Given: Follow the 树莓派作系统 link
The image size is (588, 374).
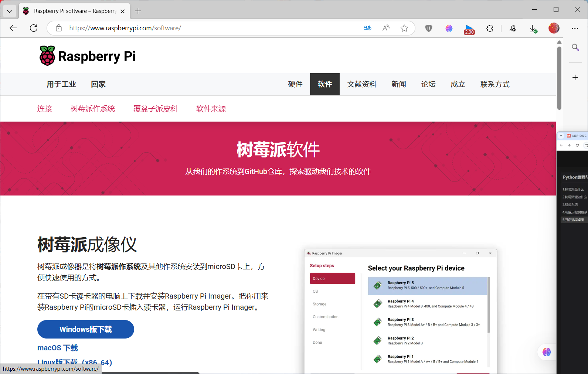Looking at the screenshot, I should (93, 109).
